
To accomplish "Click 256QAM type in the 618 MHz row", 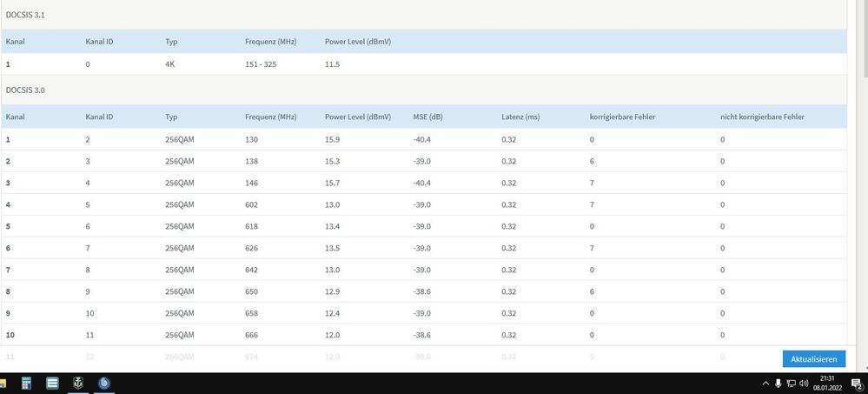I will (179, 226).
